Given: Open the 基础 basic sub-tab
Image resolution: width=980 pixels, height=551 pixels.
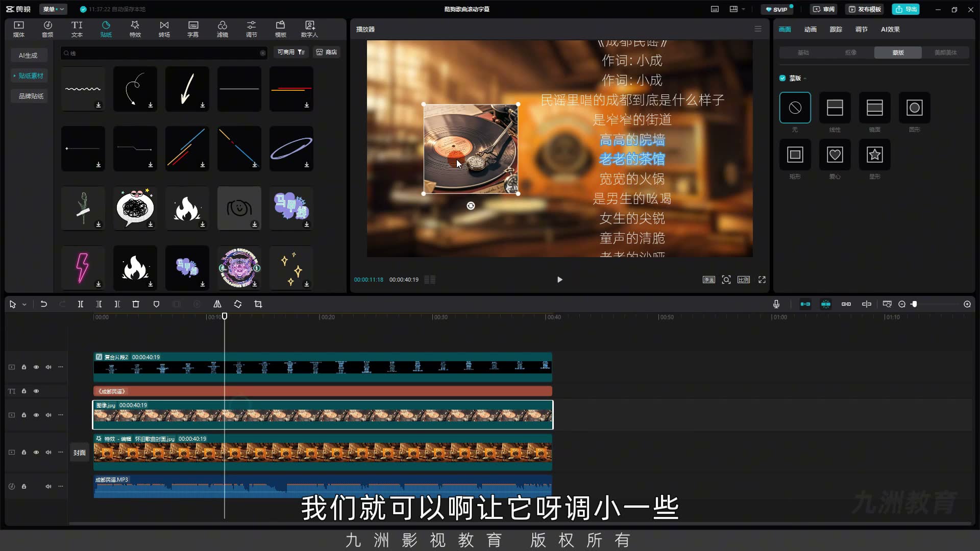Looking at the screenshot, I should pyautogui.click(x=803, y=53).
